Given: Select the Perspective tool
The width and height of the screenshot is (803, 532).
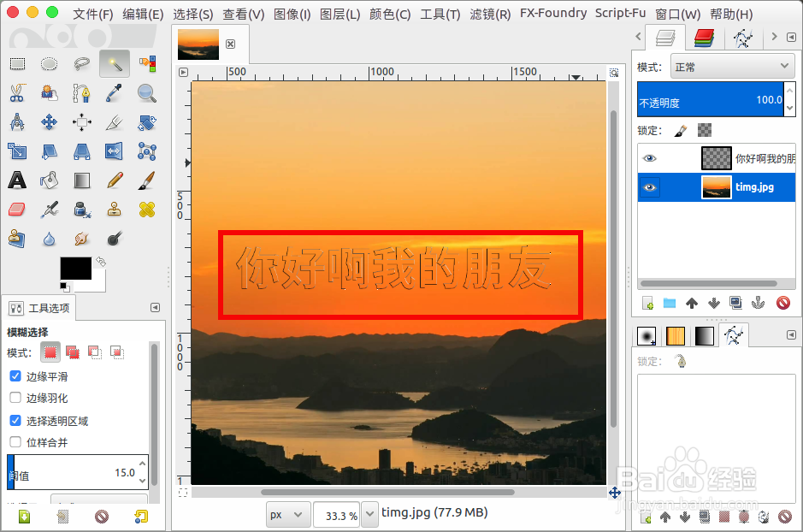Looking at the screenshot, I should pyautogui.click(x=82, y=151).
